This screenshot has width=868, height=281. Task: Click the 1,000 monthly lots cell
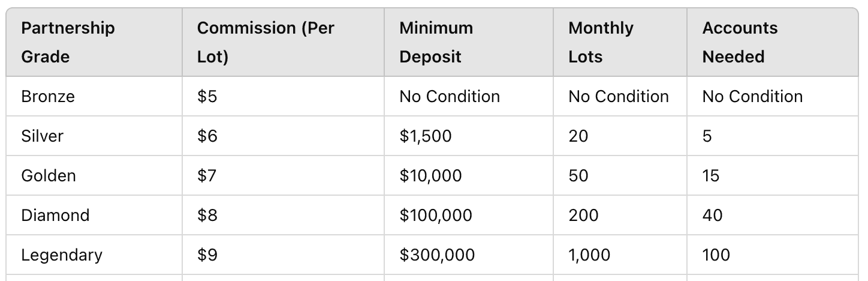tap(589, 255)
